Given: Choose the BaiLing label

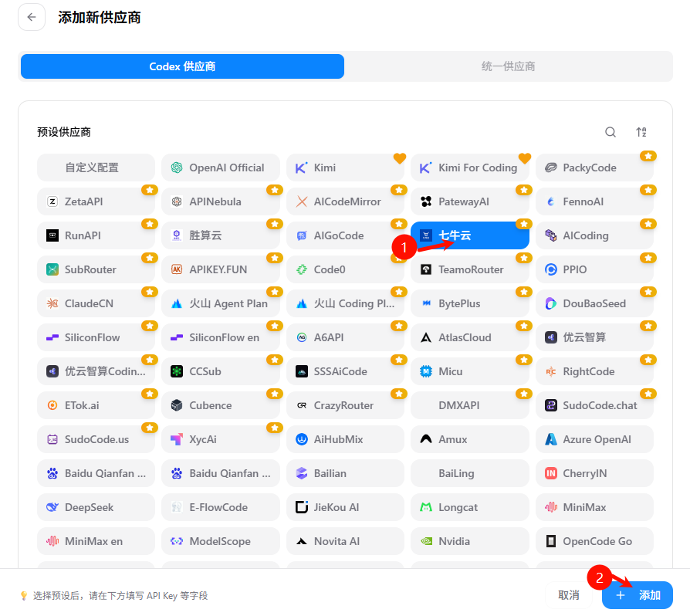Looking at the screenshot, I should point(456,473).
